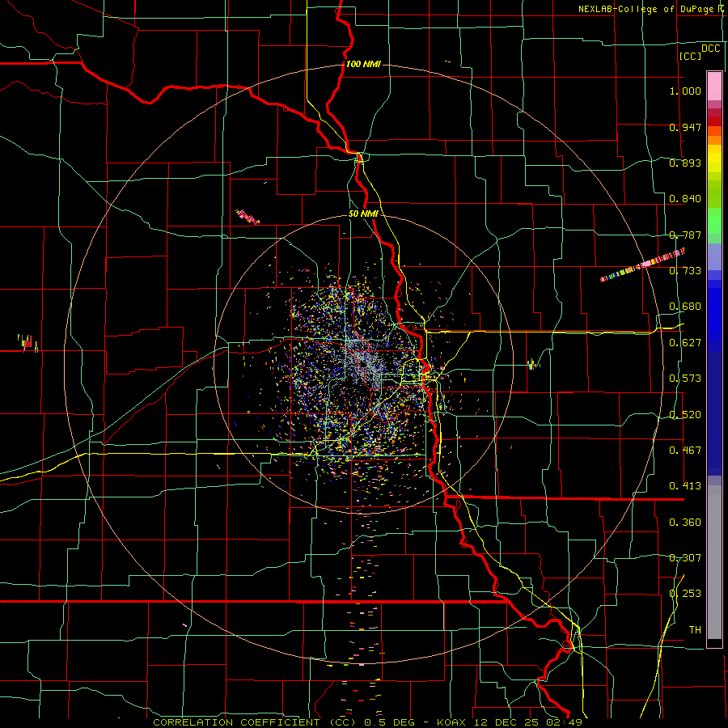Click the pink segment of the color bar

tap(714, 86)
